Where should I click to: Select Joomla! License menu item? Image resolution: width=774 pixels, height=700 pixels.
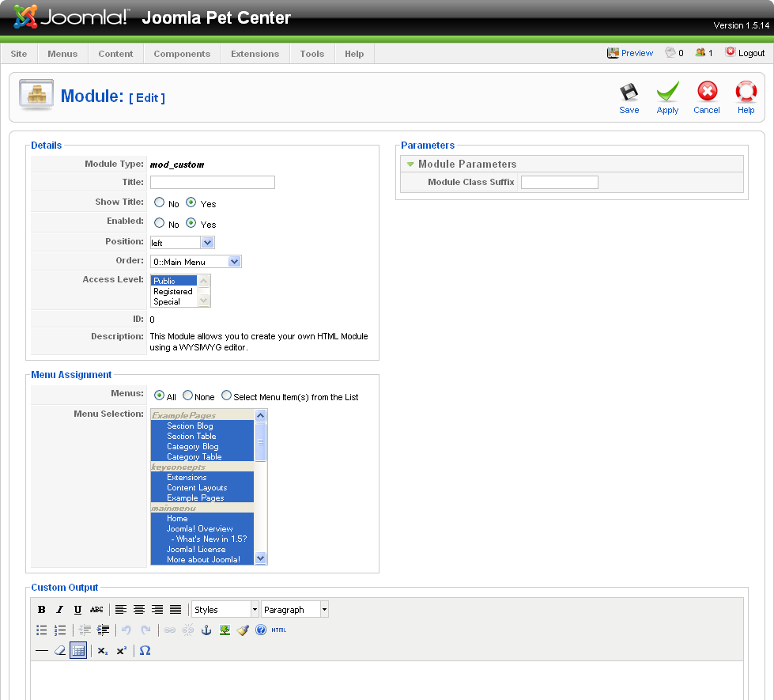[202, 550]
